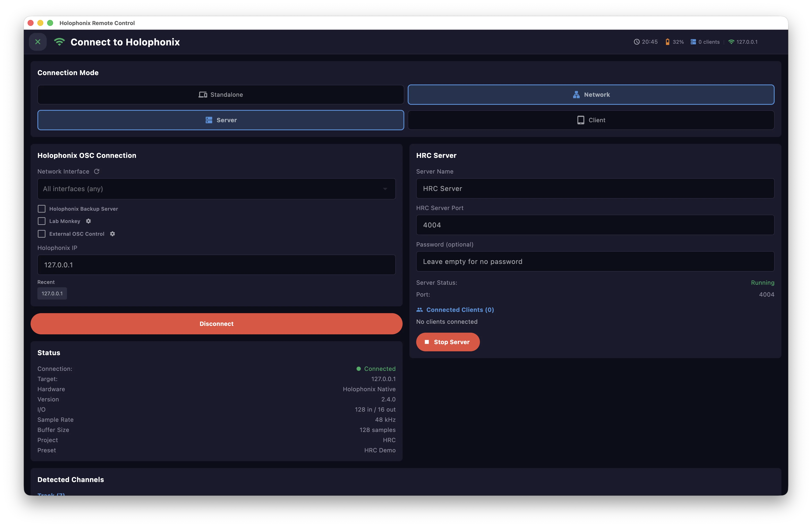Click the 128 in / 16 out value
The width and height of the screenshot is (812, 527).
click(x=375, y=410)
